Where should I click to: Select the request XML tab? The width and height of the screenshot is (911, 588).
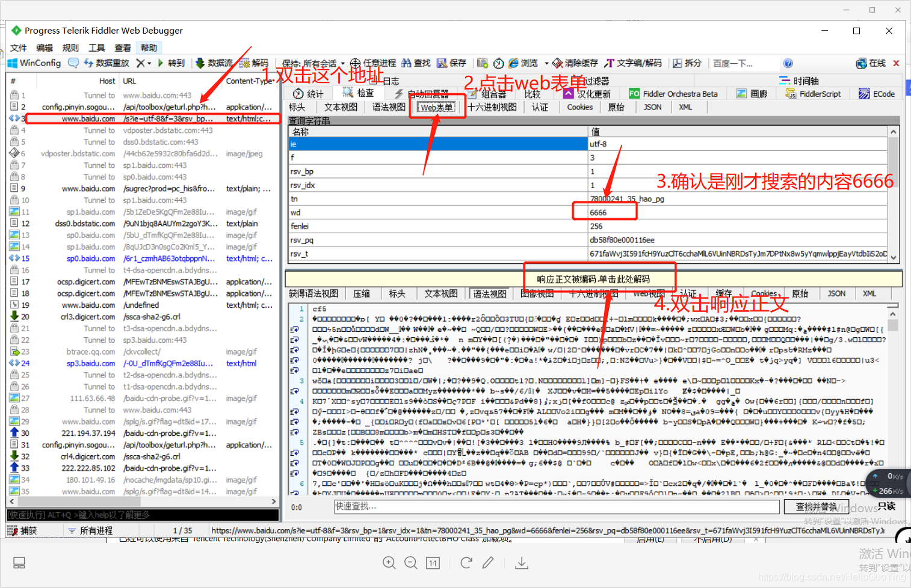tap(685, 107)
